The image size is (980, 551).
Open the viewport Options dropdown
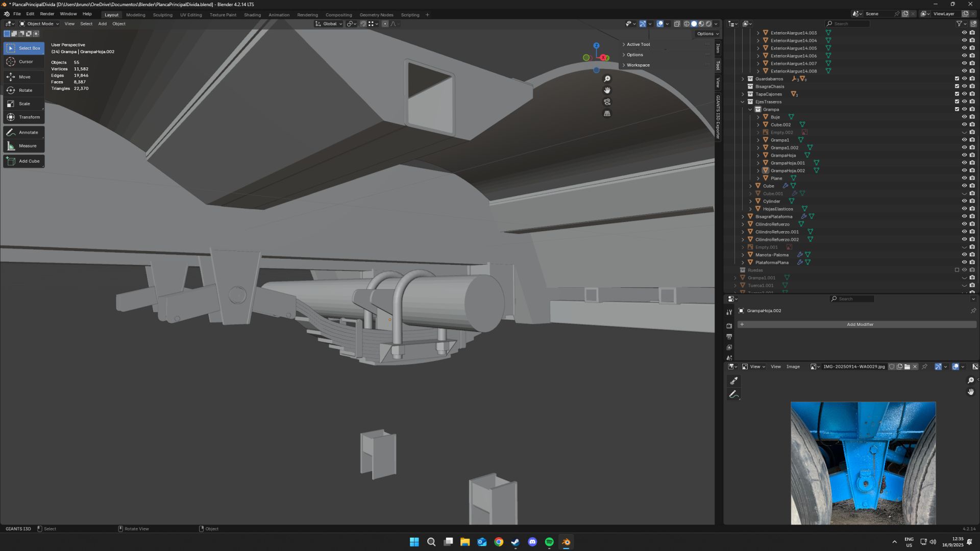(x=707, y=34)
